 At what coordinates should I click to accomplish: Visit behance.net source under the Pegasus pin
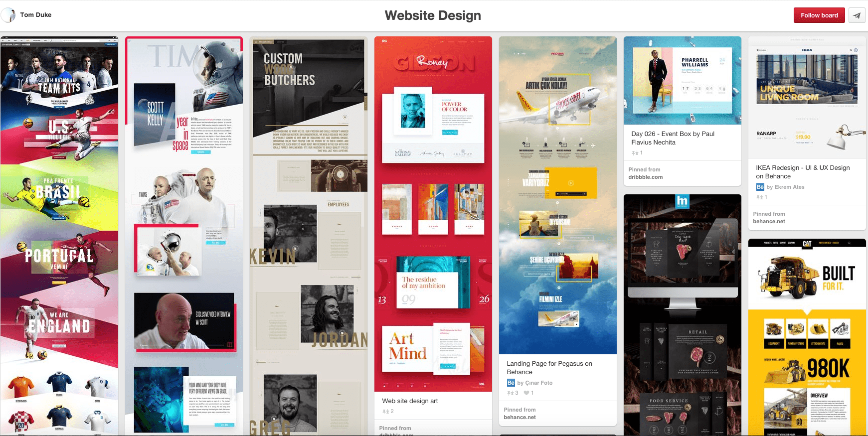click(520, 417)
